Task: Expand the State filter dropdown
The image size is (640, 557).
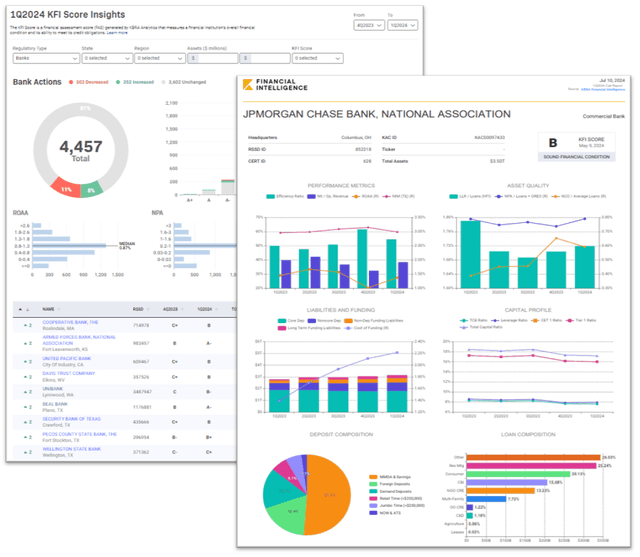Action: (107, 58)
